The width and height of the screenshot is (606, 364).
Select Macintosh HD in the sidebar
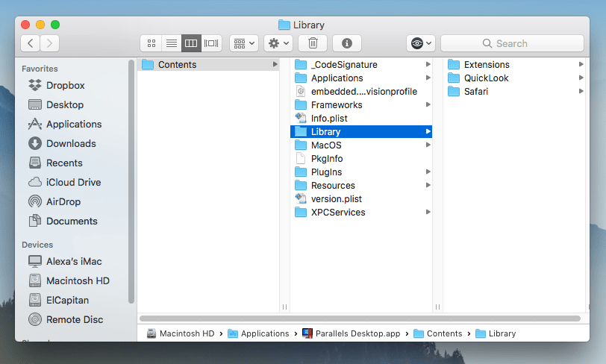(x=69, y=280)
